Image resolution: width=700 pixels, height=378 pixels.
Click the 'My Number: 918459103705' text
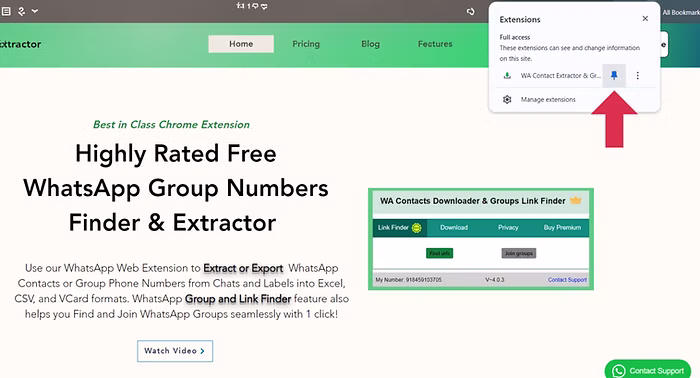(x=408, y=280)
